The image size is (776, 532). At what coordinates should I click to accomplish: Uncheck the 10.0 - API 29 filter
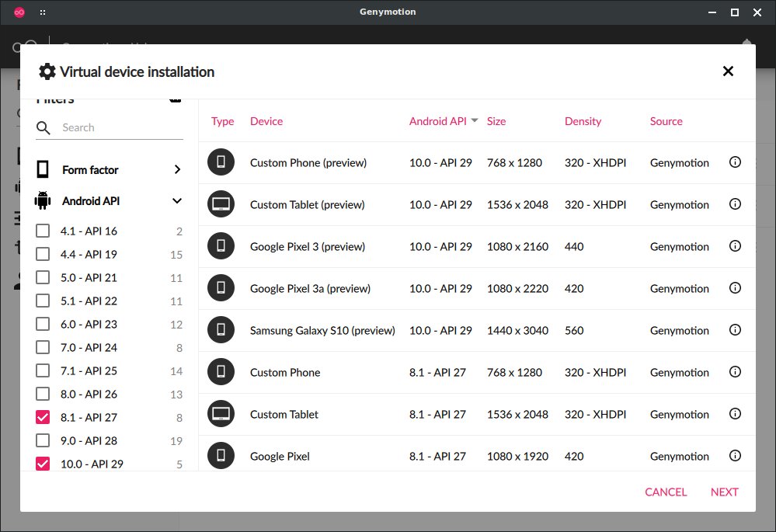point(43,464)
